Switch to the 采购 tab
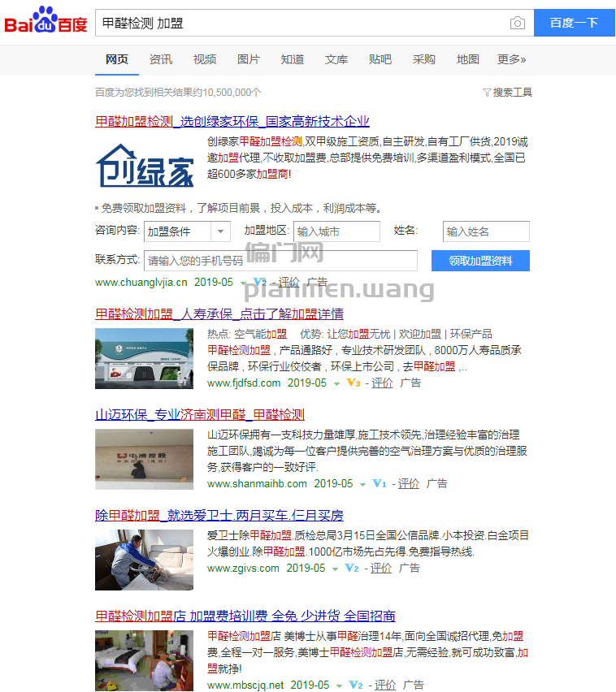Image resolution: width=616 pixels, height=692 pixels. pos(424,59)
